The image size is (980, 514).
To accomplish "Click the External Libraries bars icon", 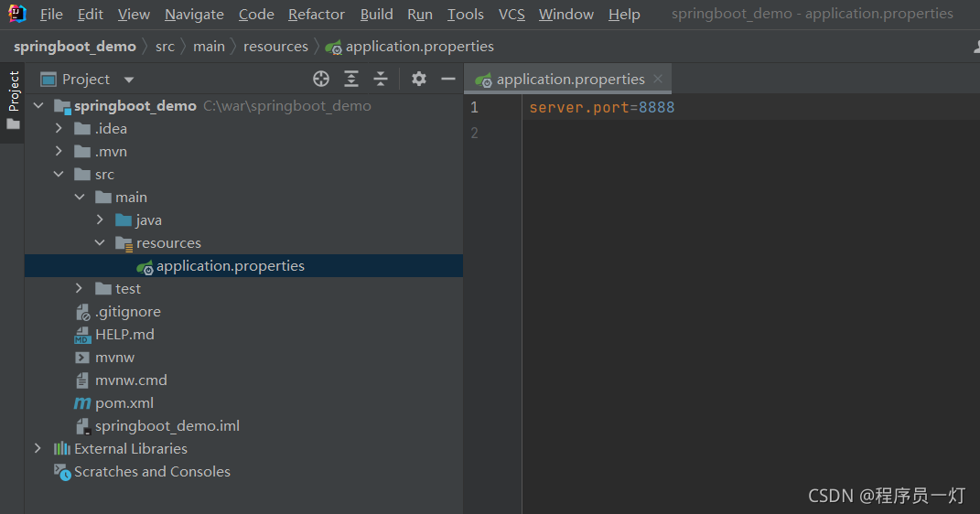I will click(62, 448).
